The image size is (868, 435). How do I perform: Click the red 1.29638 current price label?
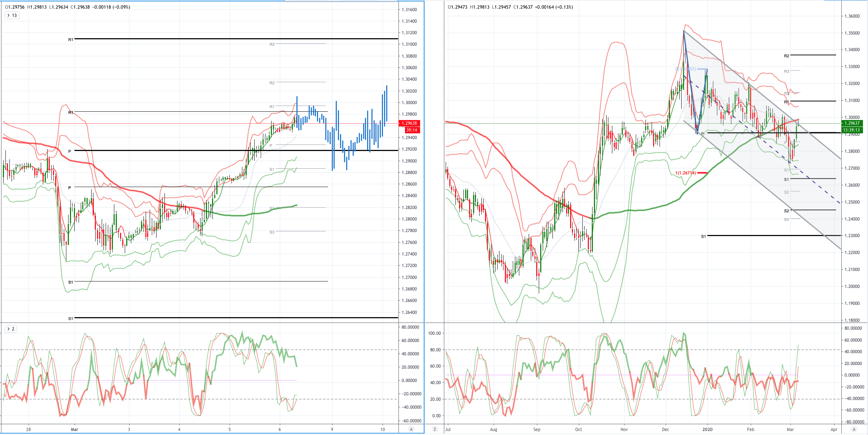409,123
